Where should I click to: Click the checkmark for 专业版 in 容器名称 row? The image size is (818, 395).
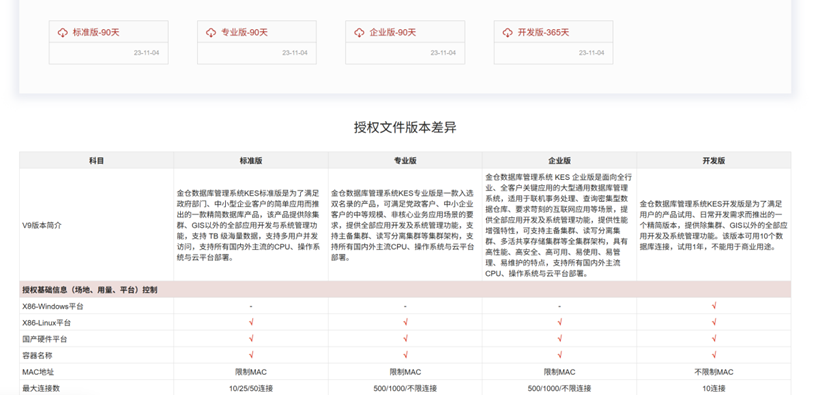point(405,355)
